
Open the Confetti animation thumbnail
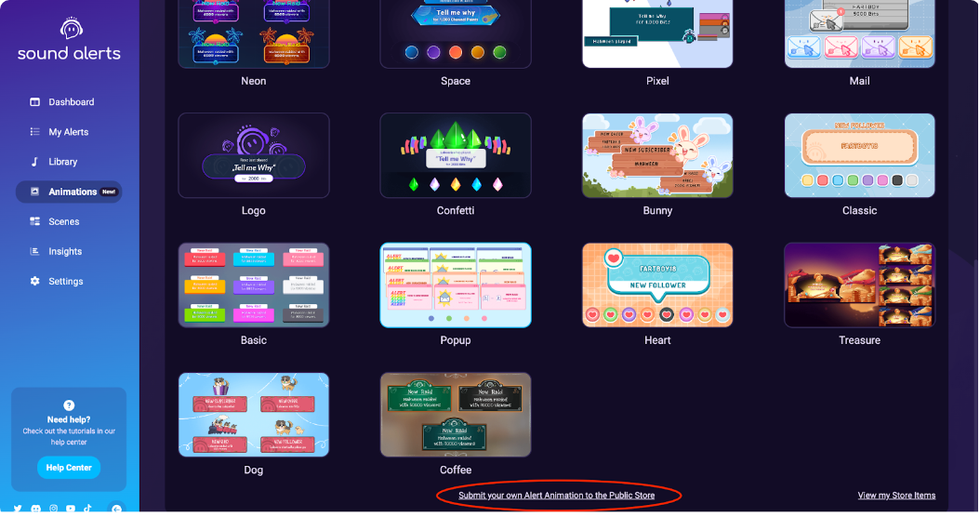[456, 155]
